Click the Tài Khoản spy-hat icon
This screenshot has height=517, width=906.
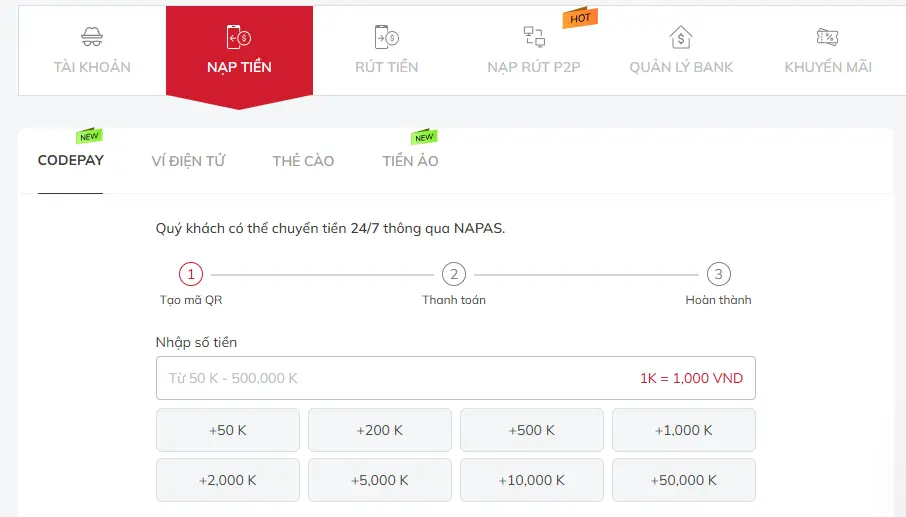[x=92, y=37]
